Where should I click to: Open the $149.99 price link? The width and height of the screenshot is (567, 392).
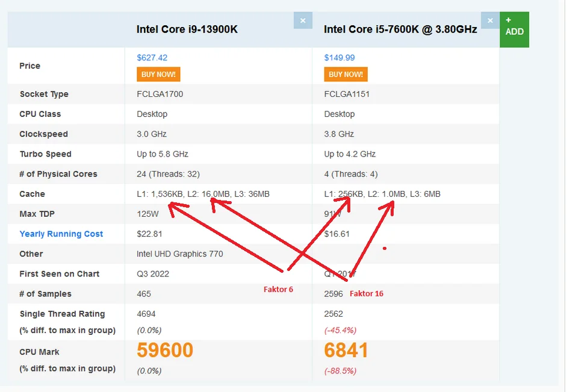[339, 57]
